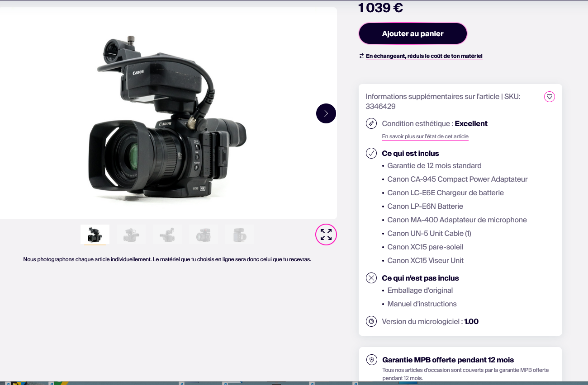Click the exchange arrows icon beside trade-in link
Image resolution: width=588 pixels, height=385 pixels.
(361, 56)
